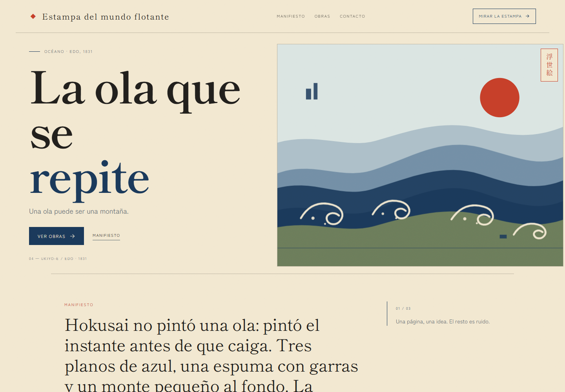Viewport: 565px width, 392px height.
Task: Click the "04 — Ukiyo-e / Edo · 1831" caption
Action: coord(58,259)
